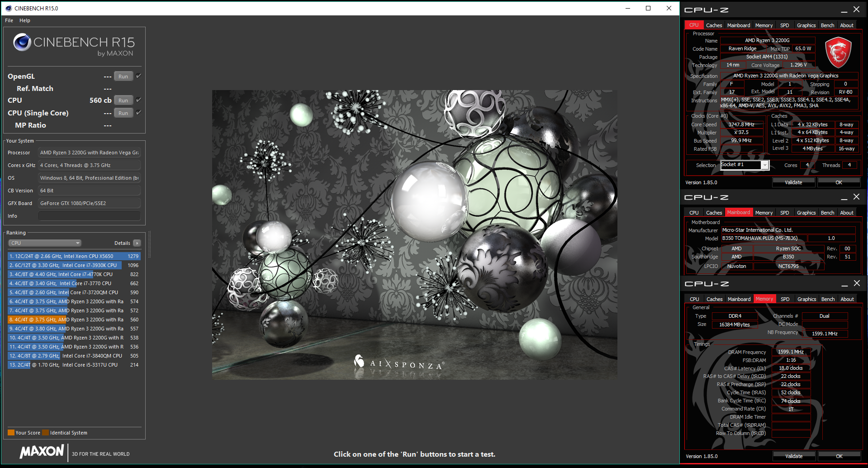Click the vertical panel divider grip handle

(149, 244)
